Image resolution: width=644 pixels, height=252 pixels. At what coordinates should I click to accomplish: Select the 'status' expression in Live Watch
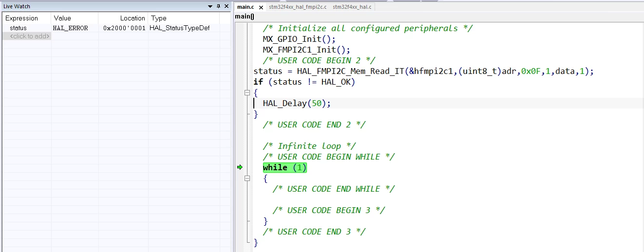(18, 28)
